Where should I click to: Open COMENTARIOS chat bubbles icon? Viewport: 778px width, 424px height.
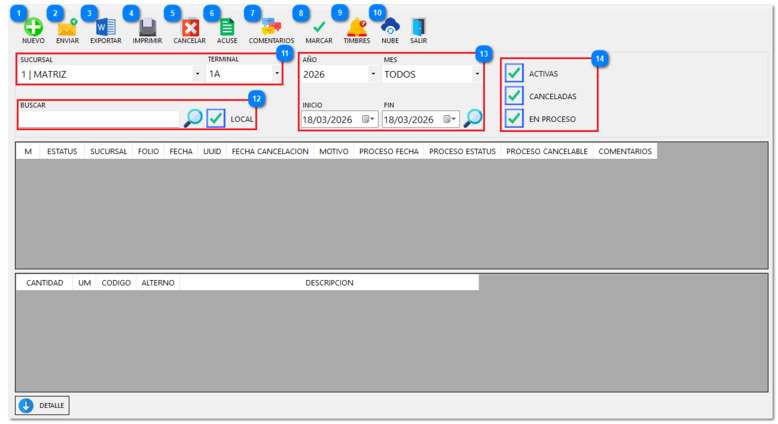pos(271,27)
